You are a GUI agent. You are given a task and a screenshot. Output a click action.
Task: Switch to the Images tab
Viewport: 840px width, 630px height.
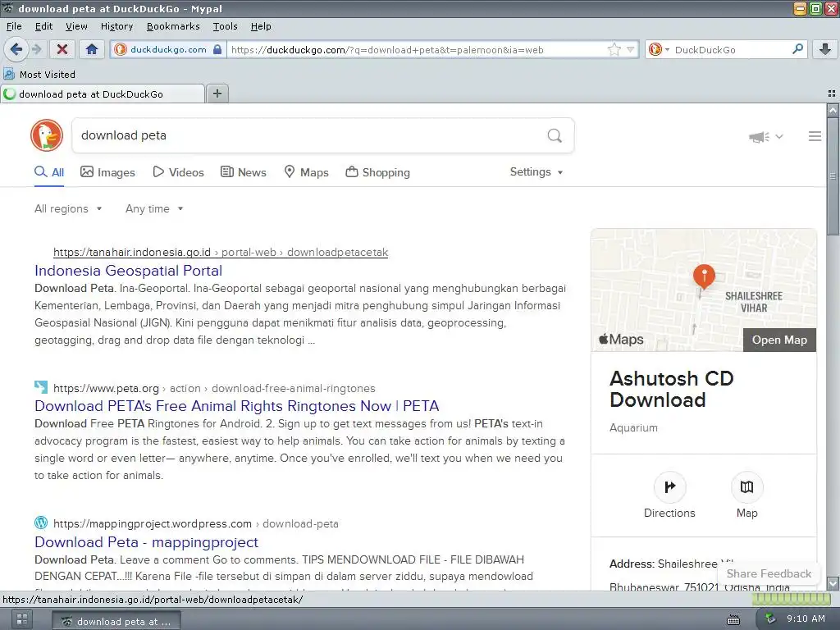click(x=107, y=172)
